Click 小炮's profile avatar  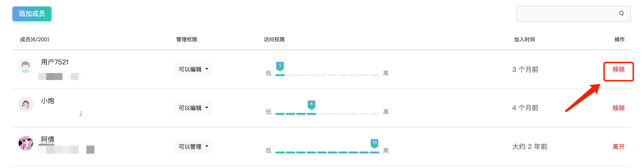click(x=26, y=105)
